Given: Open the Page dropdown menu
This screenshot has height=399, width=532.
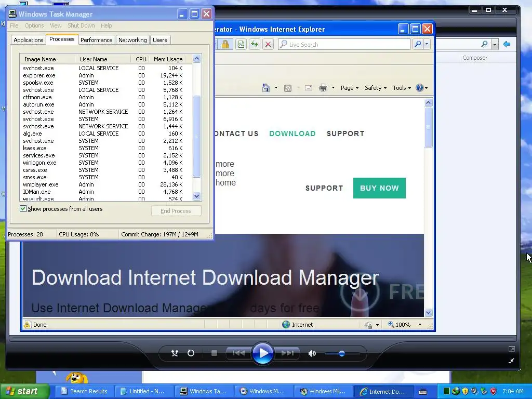Looking at the screenshot, I should 350,88.
